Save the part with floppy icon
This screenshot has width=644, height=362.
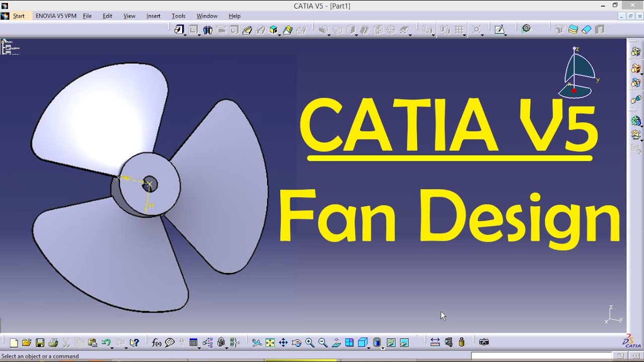[40, 343]
